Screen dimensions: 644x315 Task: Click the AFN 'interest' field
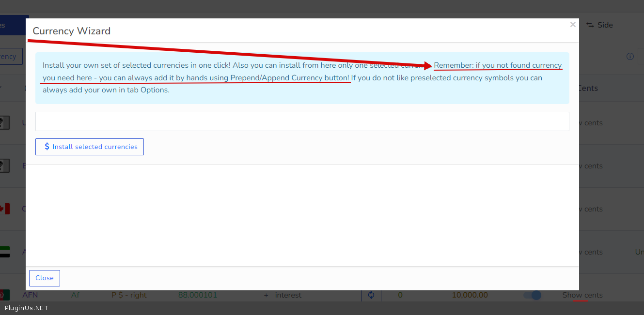click(288, 295)
